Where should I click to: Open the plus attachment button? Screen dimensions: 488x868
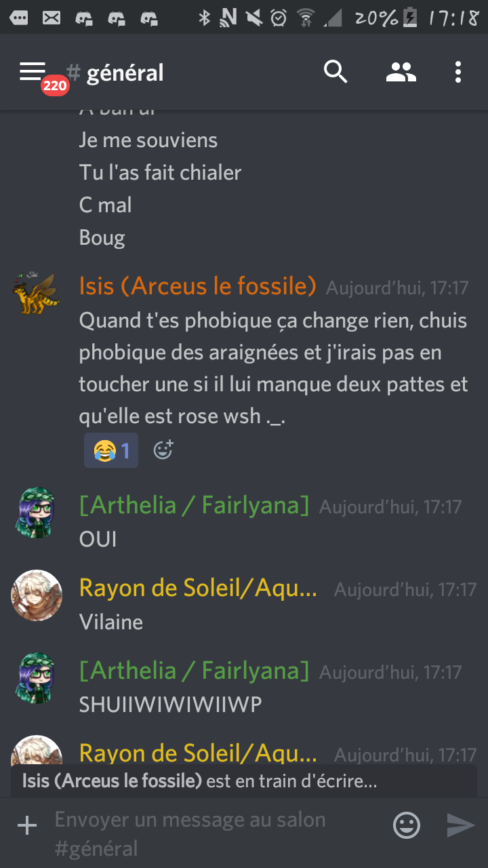(27, 825)
